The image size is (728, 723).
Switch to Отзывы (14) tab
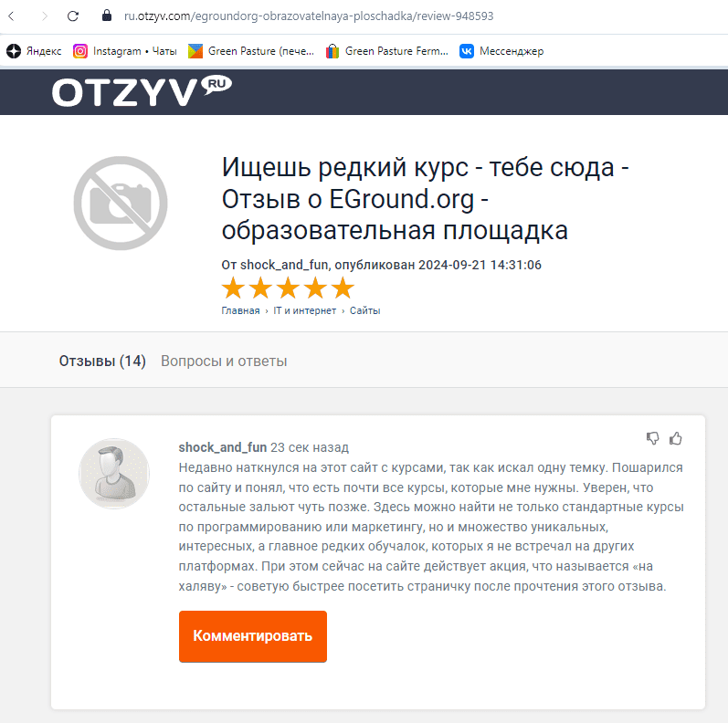point(102,361)
